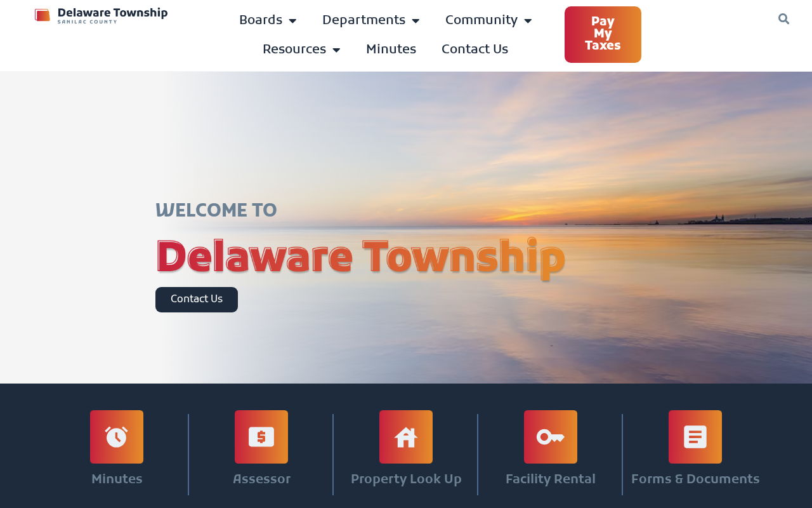812x508 pixels.
Task: Expand the Community dropdown menu
Action: point(488,20)
